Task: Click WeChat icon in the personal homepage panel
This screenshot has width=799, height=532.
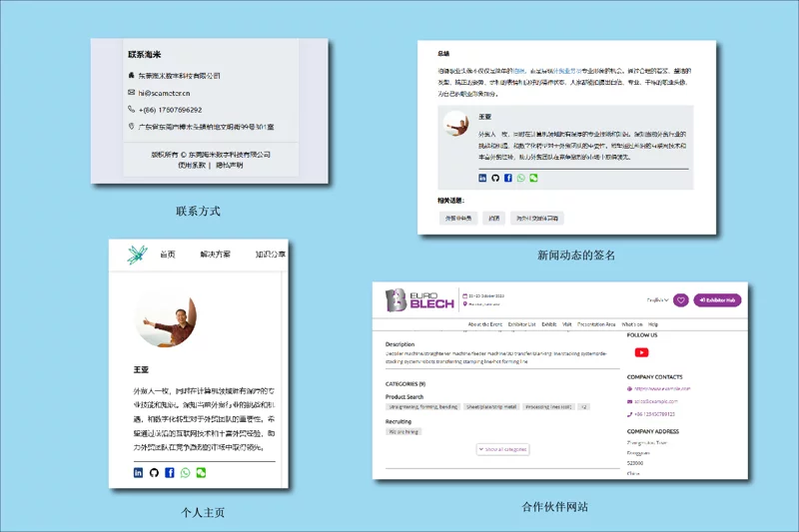Action: pos(201,472)
